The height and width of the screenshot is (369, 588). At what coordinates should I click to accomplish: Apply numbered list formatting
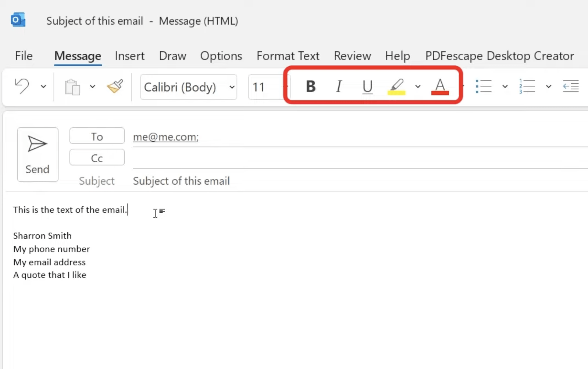pyautogui.click(x=527, y=86)
